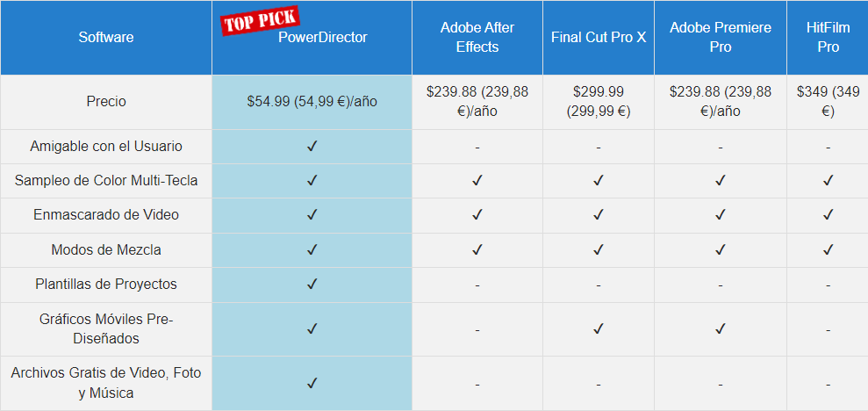This screenshot has height=411, width=868.
Task: Select the Adobe After Effects column header
Action: tap(477, 37)
